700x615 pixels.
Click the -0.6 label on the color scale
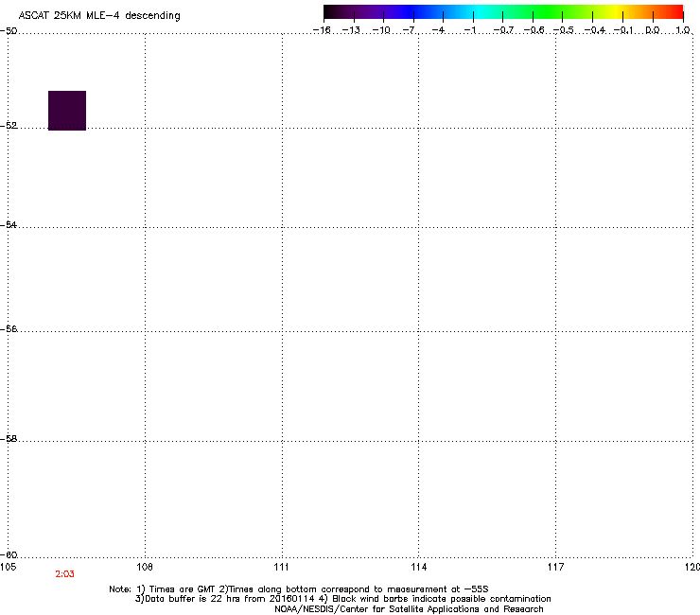point(534,30)
